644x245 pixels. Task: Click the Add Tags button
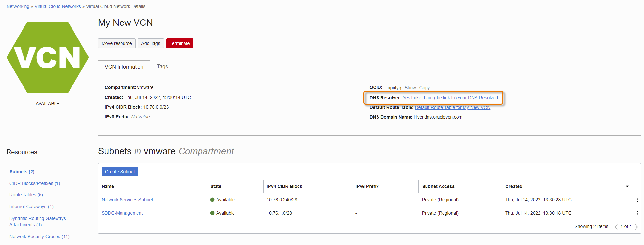[x=151, y=43]
